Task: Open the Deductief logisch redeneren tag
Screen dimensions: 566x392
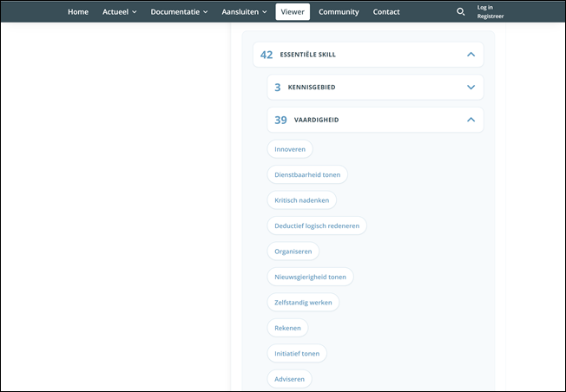Action: pyautogui.click(x=317, y=225)
